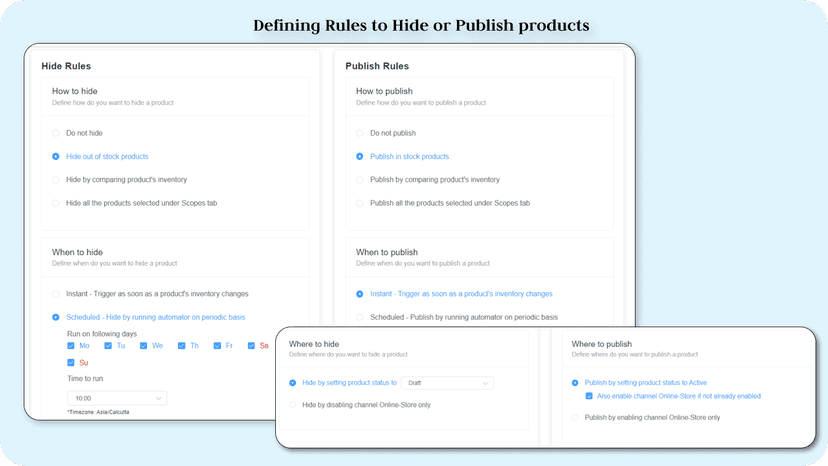Viewport: 828px width, 466px height.
Task: Choose 'Hide by comparing product's inventory'
Action: tap(55, 180)
